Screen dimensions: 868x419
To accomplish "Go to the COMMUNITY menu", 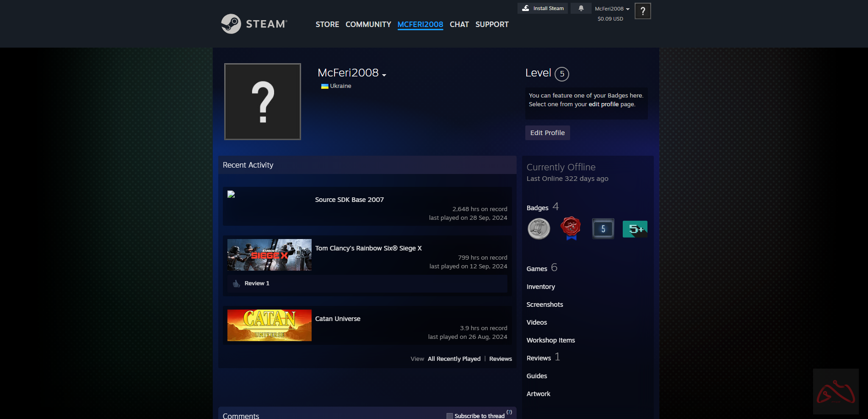I will [368, 24].
